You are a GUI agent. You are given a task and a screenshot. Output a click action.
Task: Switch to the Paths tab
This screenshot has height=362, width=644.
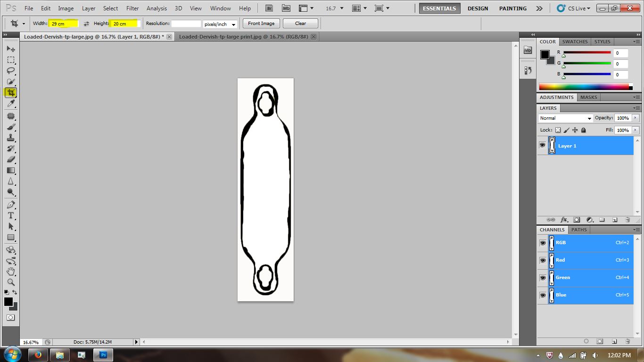[x=579, y=230]
